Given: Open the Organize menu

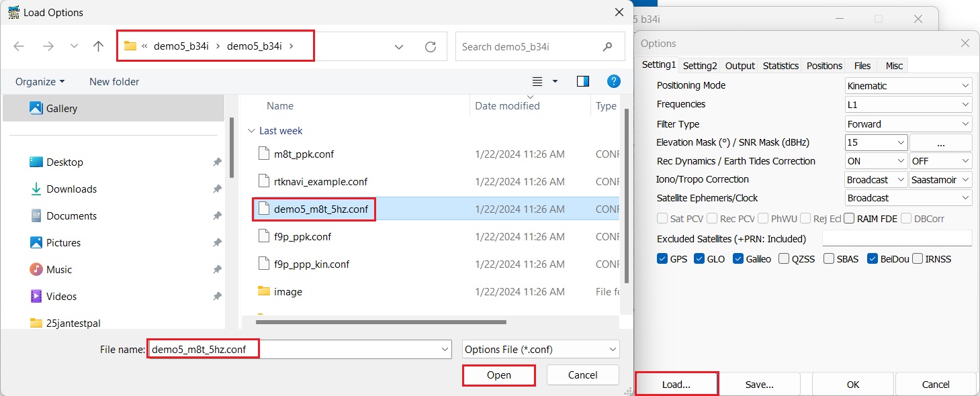Looking at the screenshot, I should pos(40,82).
